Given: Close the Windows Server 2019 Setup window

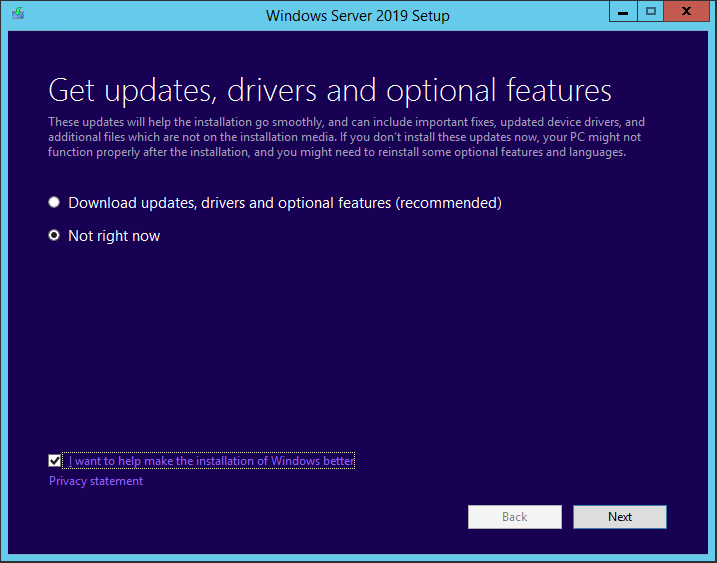Looking at the screenshot, I should (x=689, y=12).
